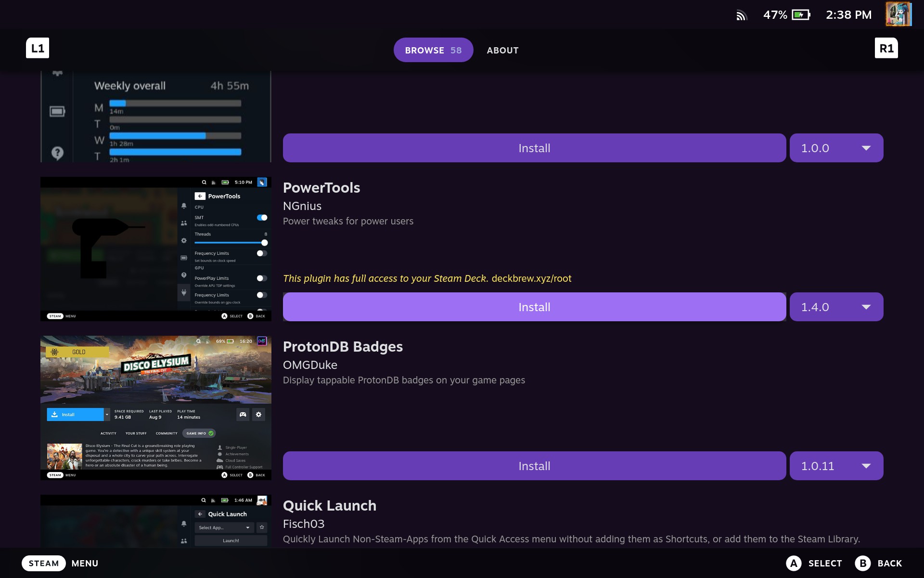
Task: Click author name Fisch03
Action: [x=304, y=524]
